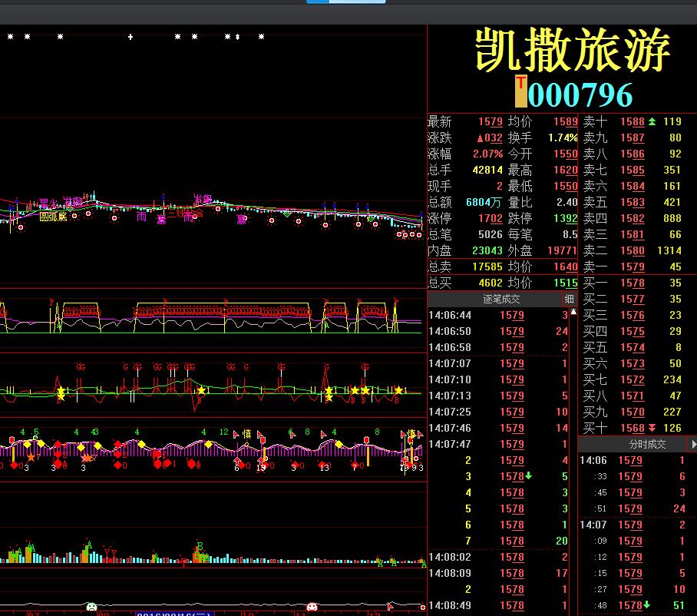697x616 pixels.
Task: Click the plus marker in the chart's top marker row
Action: pyautogui.click(x=130, y=36)
